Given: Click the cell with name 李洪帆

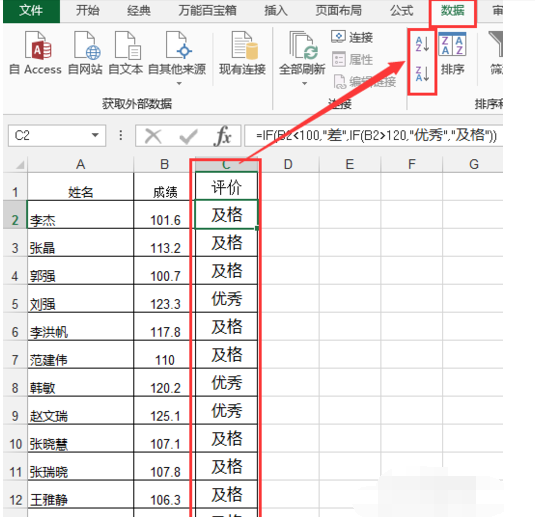Looking at the screenshot, I should 80,327.
